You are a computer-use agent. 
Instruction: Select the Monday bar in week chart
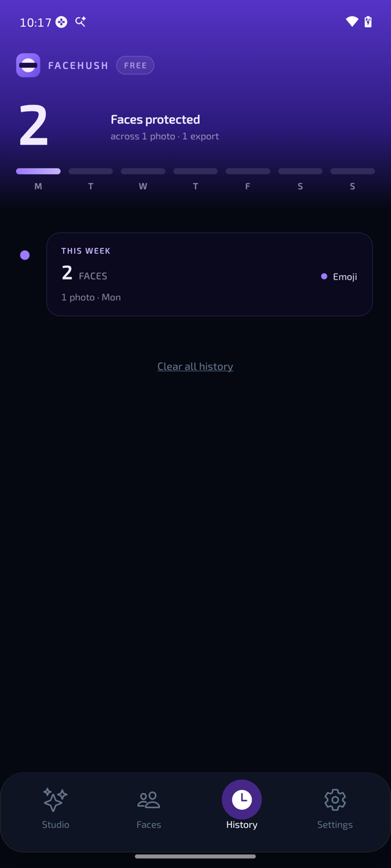coord(38,172)
